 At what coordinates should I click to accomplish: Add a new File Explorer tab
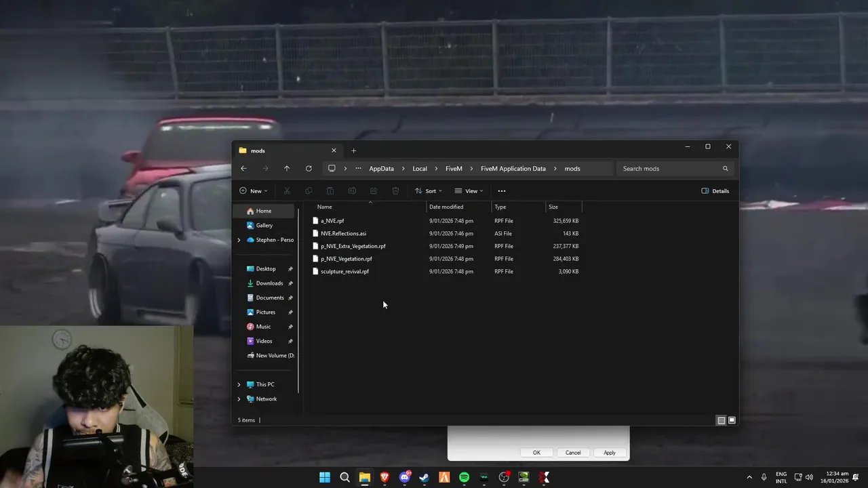(x=353, y=150)
